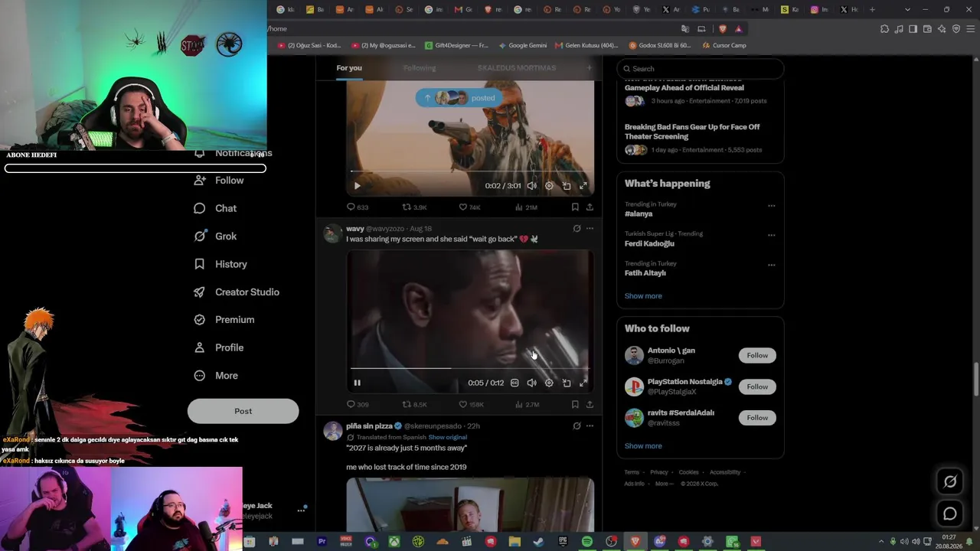Share the top video post

590,207
